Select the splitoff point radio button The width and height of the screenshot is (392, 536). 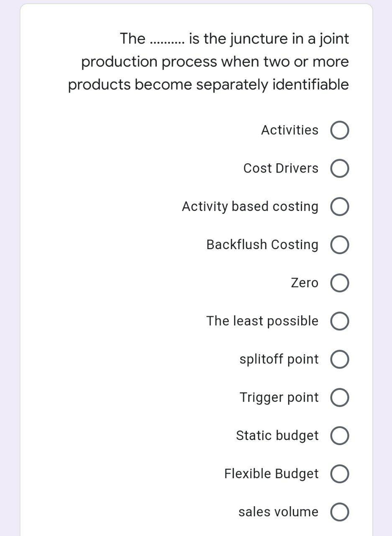click(339, 359)
